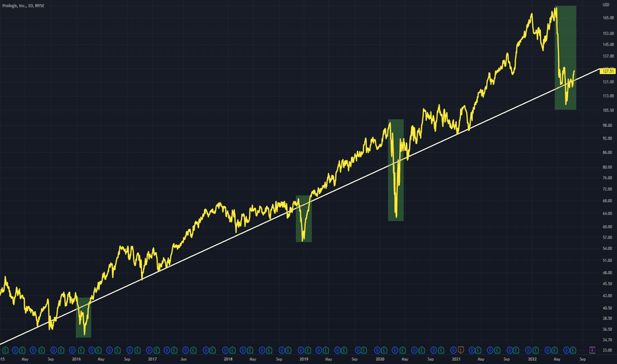
Task: Click the 2021 label on time axis
Action: click(456, 359)
